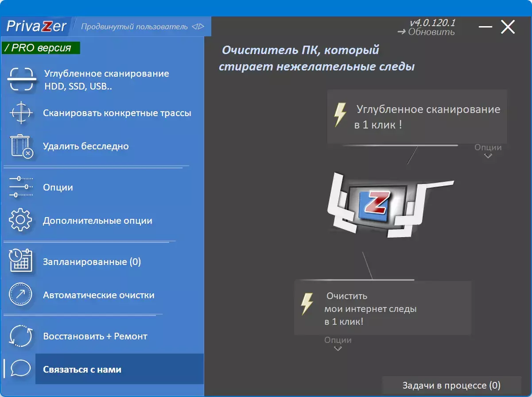Click the PrivaZer logo in the header
This screenshot has width=532, height=397.
coord(37,27)
